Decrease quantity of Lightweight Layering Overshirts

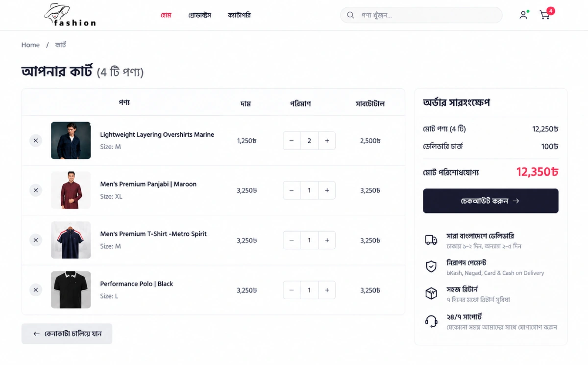(x=292, y=141)
